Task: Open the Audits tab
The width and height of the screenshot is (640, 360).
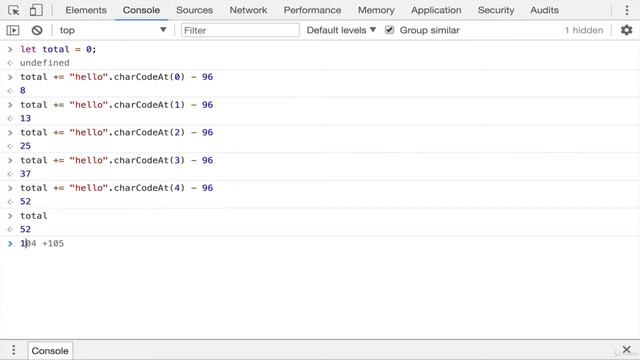Action: pos(544,10)
